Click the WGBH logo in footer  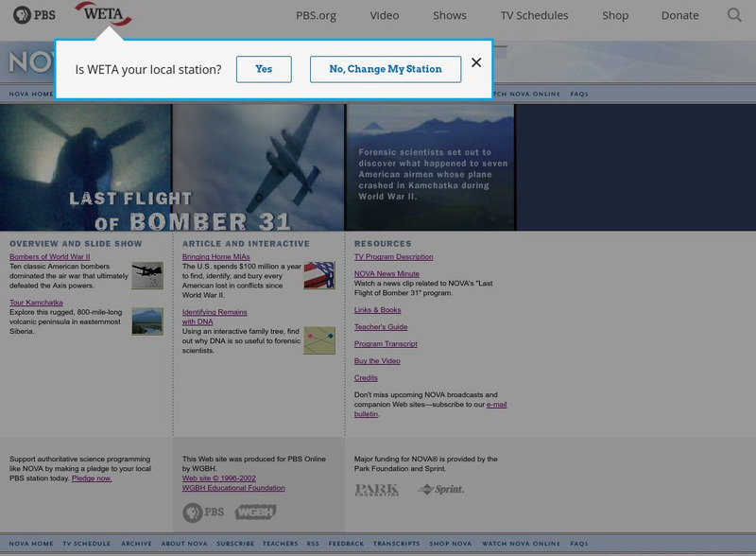pyautogui.click(x=255, y=512)
